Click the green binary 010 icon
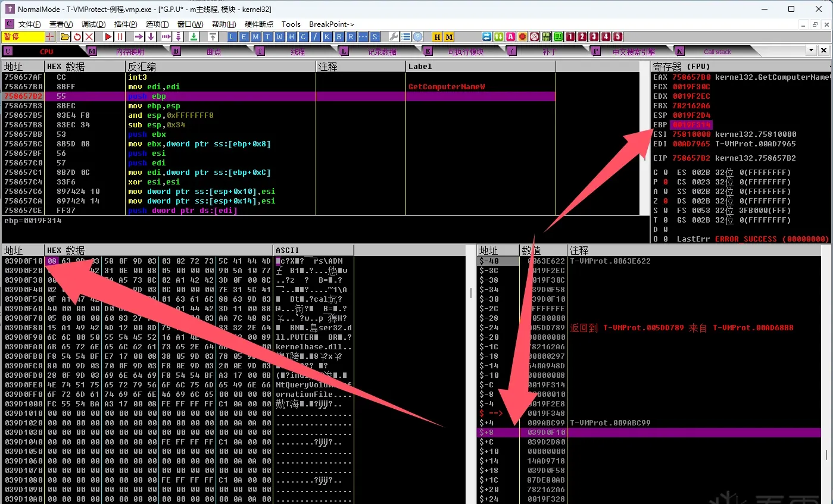The height and width of the screenshot is (504, 833). 546,37
